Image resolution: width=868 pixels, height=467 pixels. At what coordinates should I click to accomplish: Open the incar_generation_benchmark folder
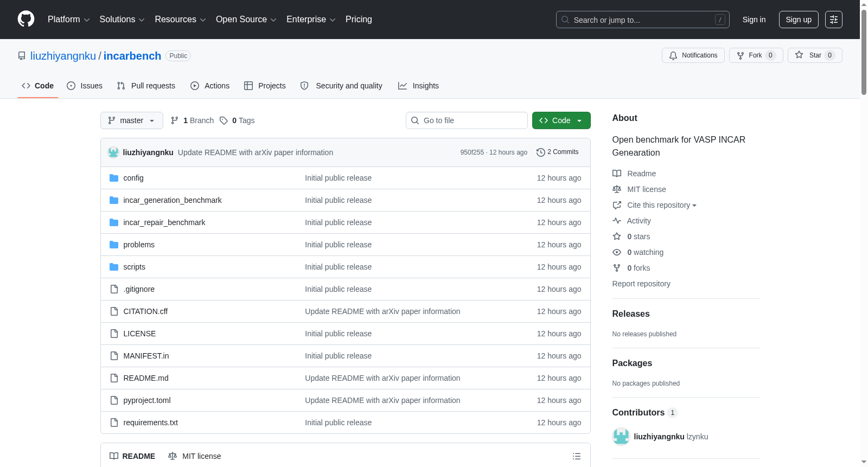[173, 200]
